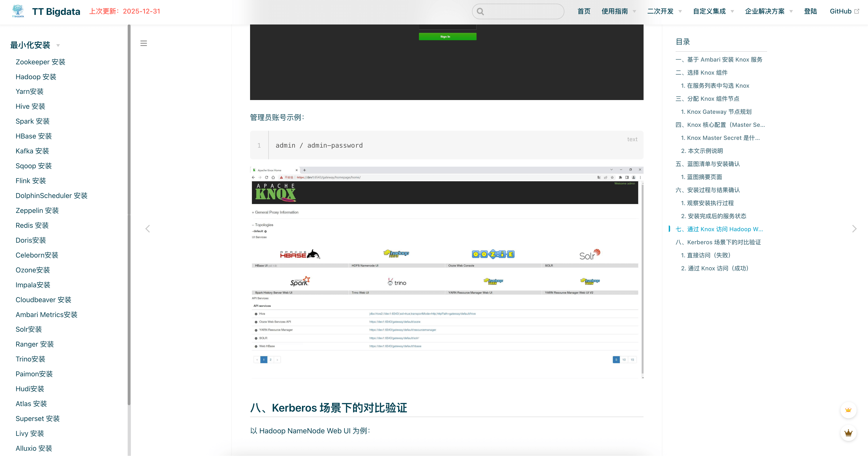Click the golden sparkling crown button
Viewport: 868px width, 456px height.
[848, 410]
